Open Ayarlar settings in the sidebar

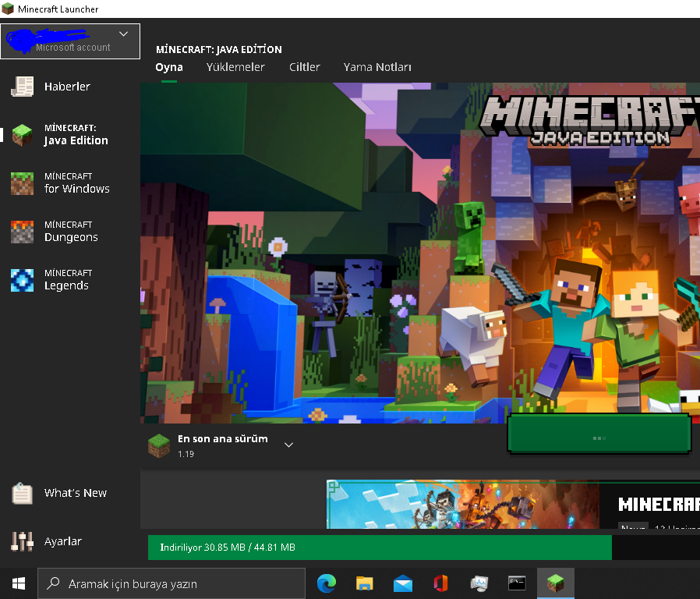(x=70, y=541)
